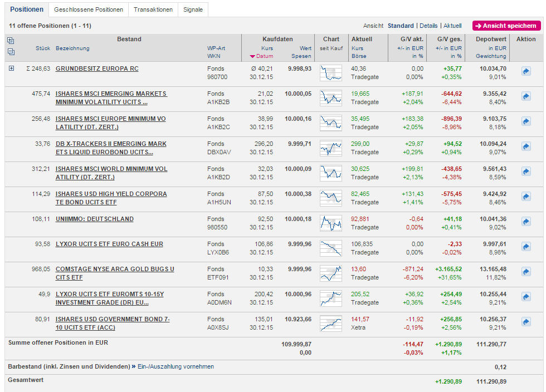Viewport: 546px width, 392px height.
Task: Switch view to Details
Action: click(428, 26)
